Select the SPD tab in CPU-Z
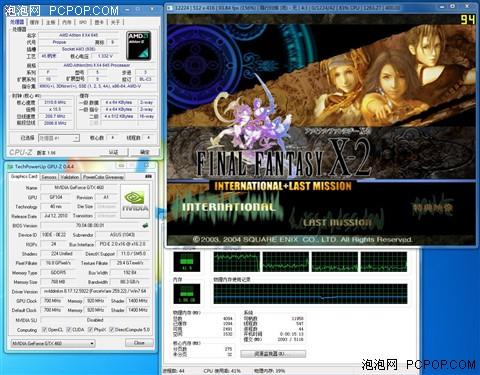 pyautogui.click(x=83, y=22)
